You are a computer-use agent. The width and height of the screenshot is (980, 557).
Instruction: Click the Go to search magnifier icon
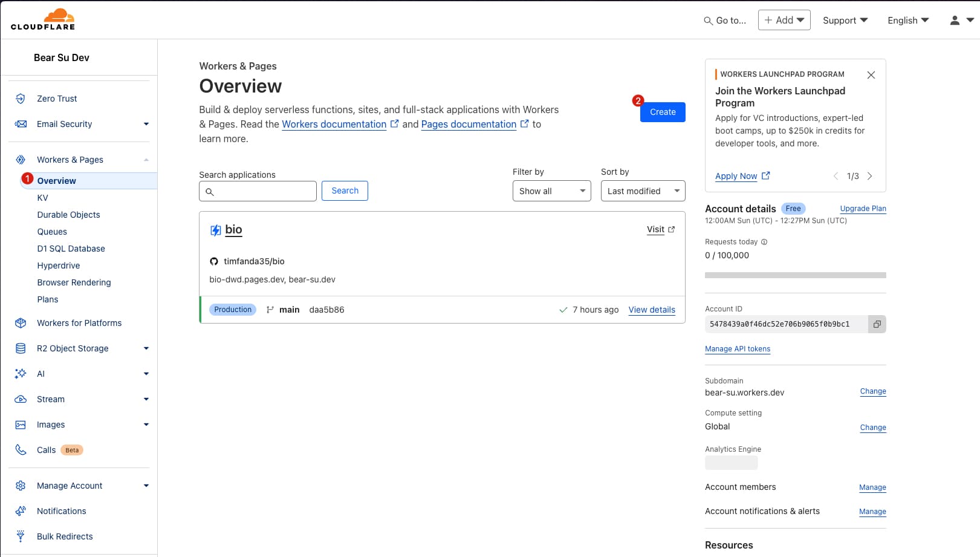708,21
